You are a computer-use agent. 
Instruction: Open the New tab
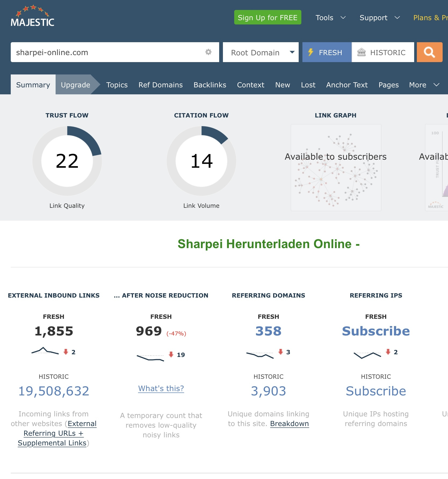coord(283,85)
